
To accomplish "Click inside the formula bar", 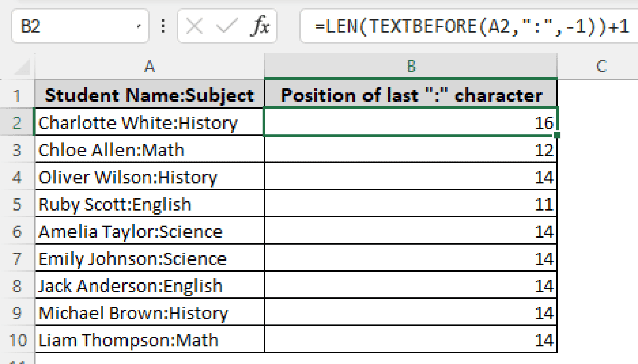I will (x=467, y=26).
